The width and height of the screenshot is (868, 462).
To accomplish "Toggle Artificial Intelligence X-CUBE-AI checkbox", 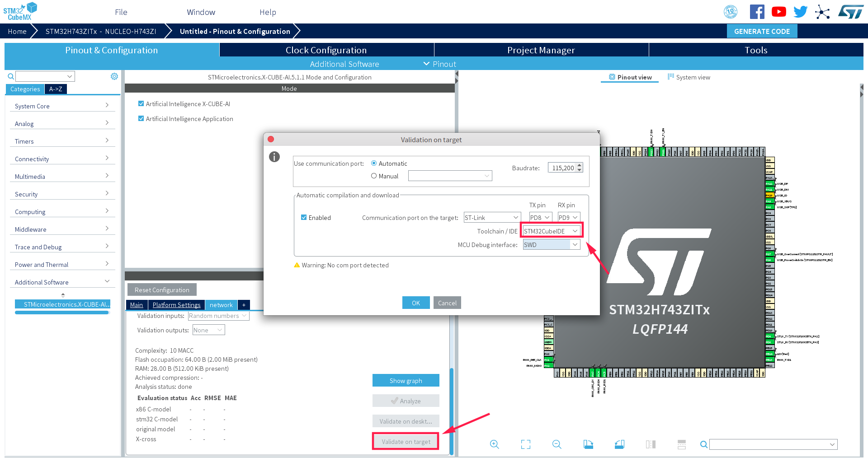I will click(x=141, y=104).
